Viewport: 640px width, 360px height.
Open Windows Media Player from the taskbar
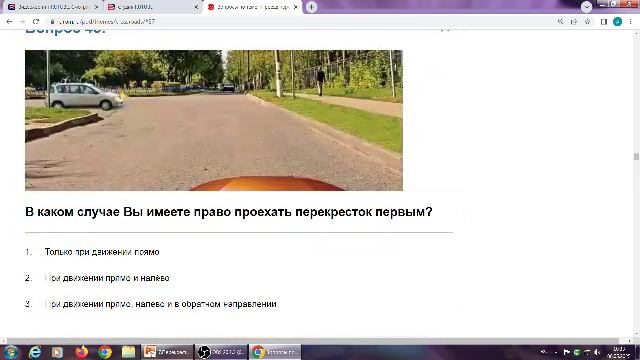[57, 352]
